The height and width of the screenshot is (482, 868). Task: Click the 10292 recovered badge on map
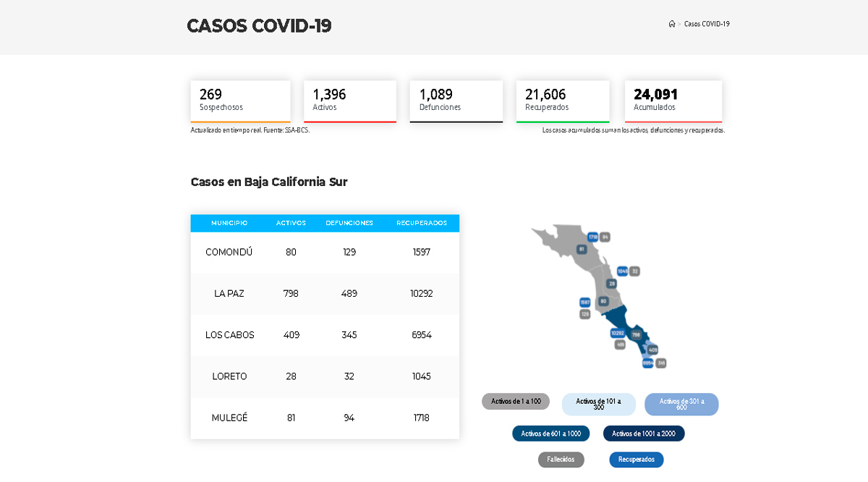[618, 333]
